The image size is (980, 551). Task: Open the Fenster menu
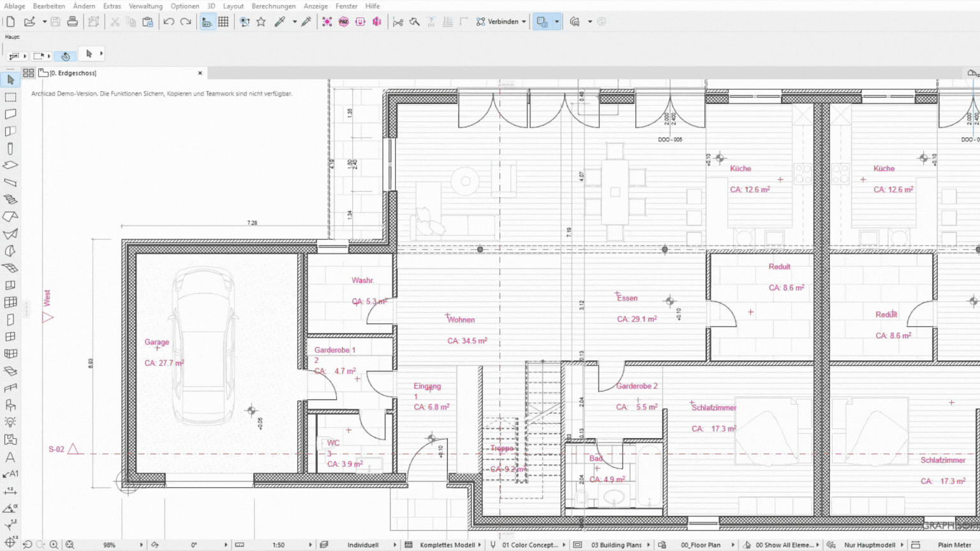tap(346, 6)
